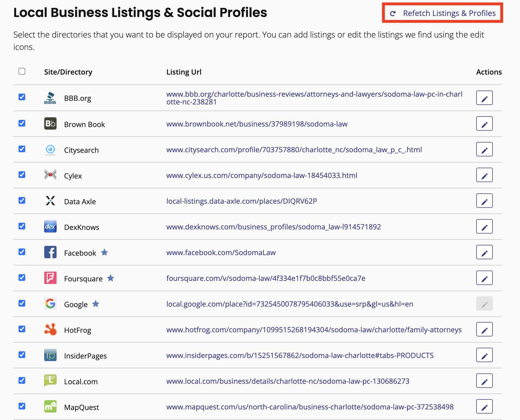Click the BBB.org directory logo icon

coord(50,98)
